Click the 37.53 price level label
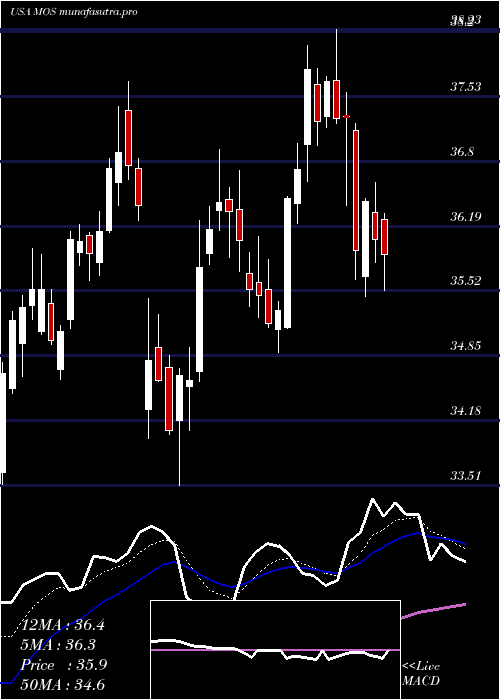Viewport: 500px width, 700px height. pyautogui.click(x=466, y=86)
